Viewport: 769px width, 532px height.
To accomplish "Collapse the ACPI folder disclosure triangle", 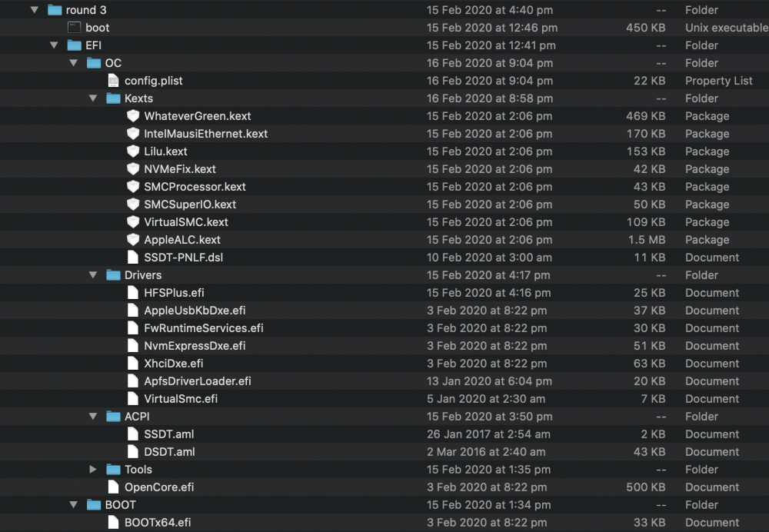I will [93, 416].
